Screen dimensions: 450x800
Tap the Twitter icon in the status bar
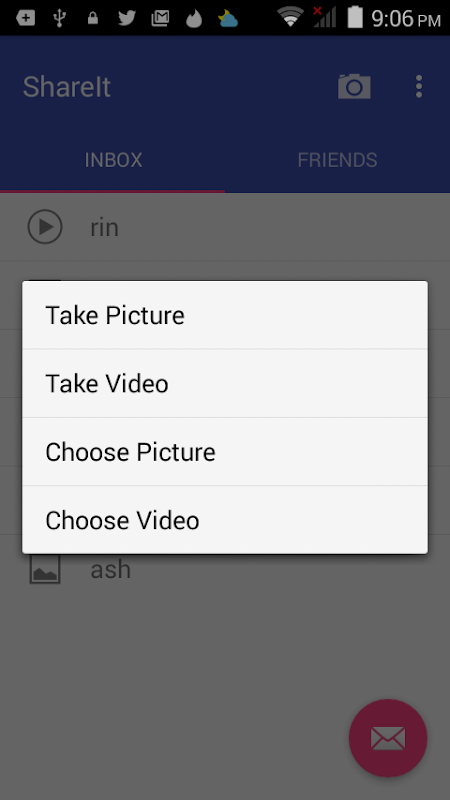tap(127, 18)
